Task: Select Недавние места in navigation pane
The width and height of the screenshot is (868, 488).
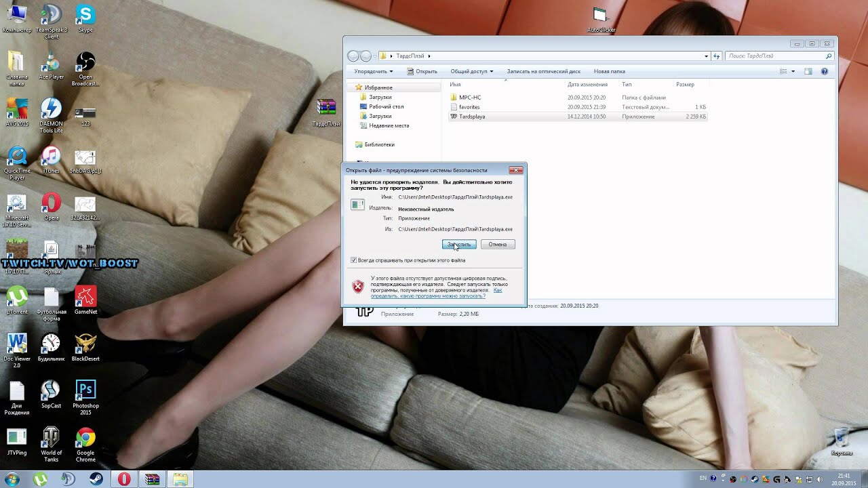Action: (389, 125)
